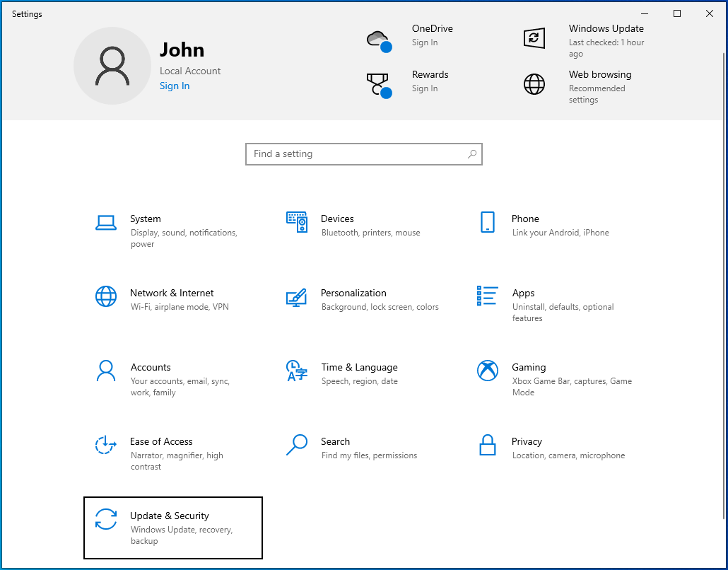The width and height of the screenshot is (728, 570).
Task: Click the Sign In link under John
Action: (175, 85)
